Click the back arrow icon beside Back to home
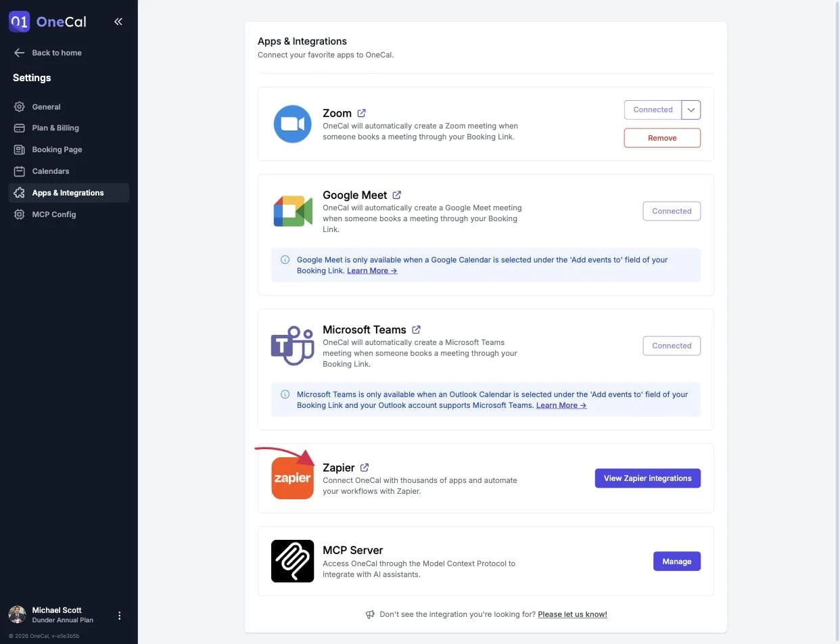 [19, 53]
